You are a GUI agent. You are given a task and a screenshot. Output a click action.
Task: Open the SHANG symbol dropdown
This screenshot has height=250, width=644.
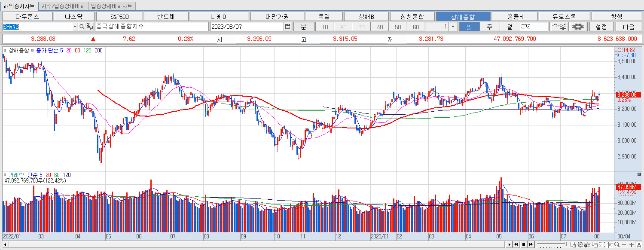74,26
